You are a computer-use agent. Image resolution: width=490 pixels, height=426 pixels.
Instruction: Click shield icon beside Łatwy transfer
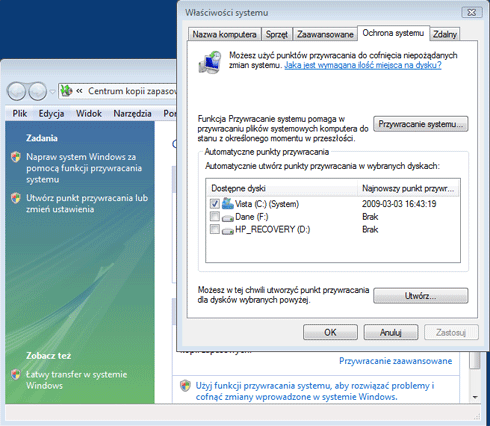pyautogui.click(x=16, y=374)
